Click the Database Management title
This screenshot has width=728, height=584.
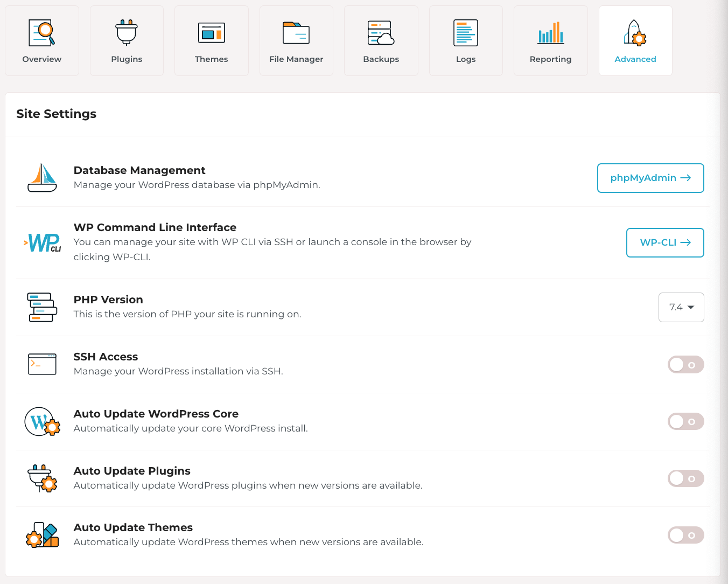coord(139,170)
